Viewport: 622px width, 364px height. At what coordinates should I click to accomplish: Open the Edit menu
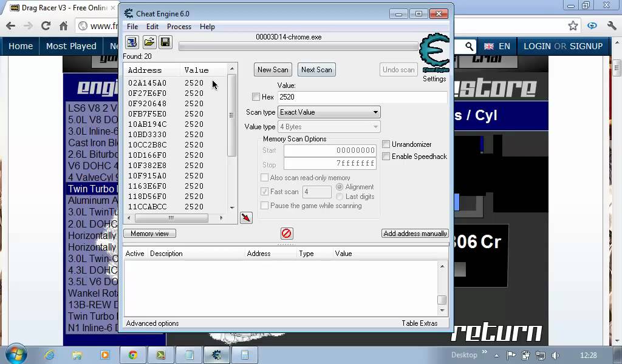pyautogui.click(x=152, y=27)
